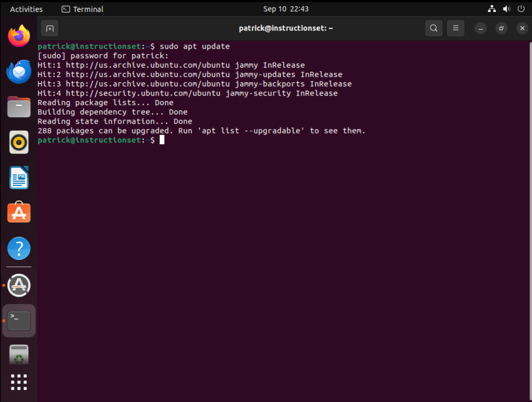Open the Terminal app menu in top bar
This screenshot has height=402, width=532.
(83, 9)
